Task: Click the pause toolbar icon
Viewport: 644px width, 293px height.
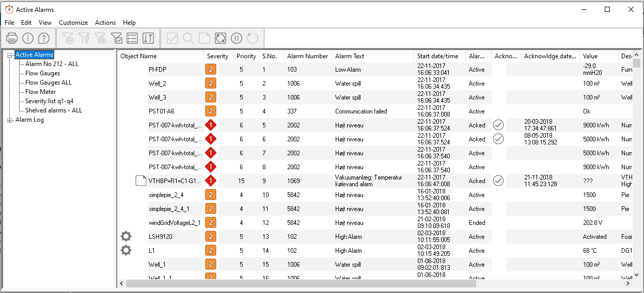Action: [x=237, y=38]
